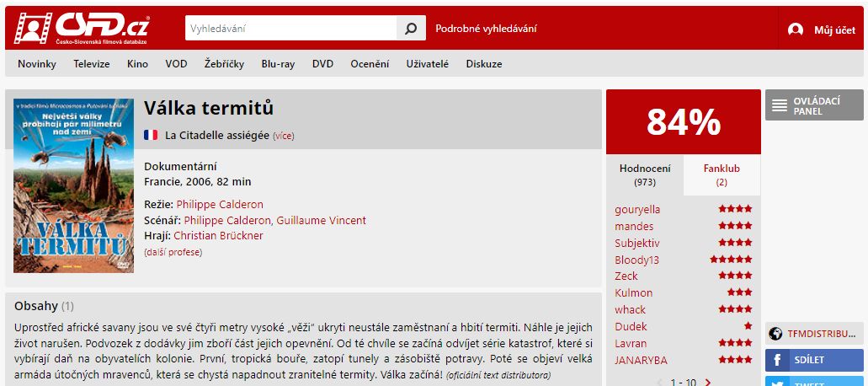Viewport: 868px width, 386px height.
Task: Open the Novinky menu item
Action: pyautogui.click(x=37, y=64)
